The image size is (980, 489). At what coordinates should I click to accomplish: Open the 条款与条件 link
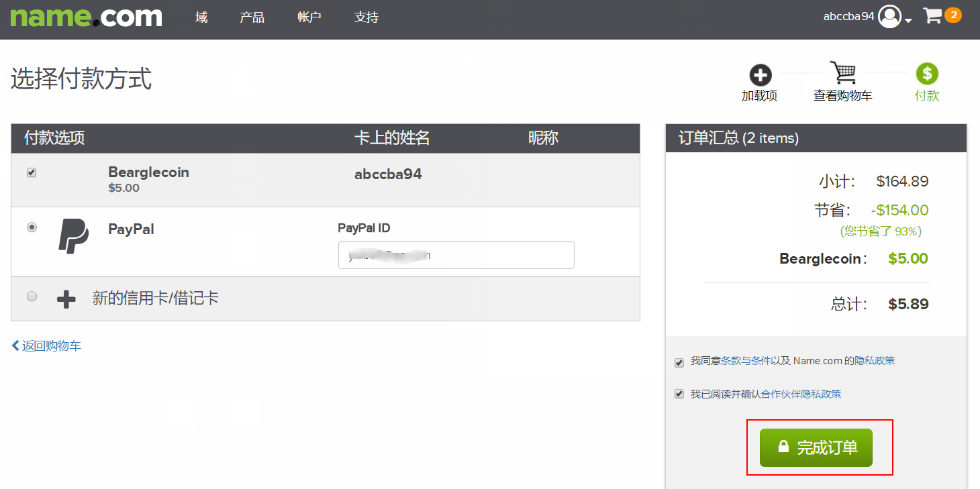(x=746, y=360)
